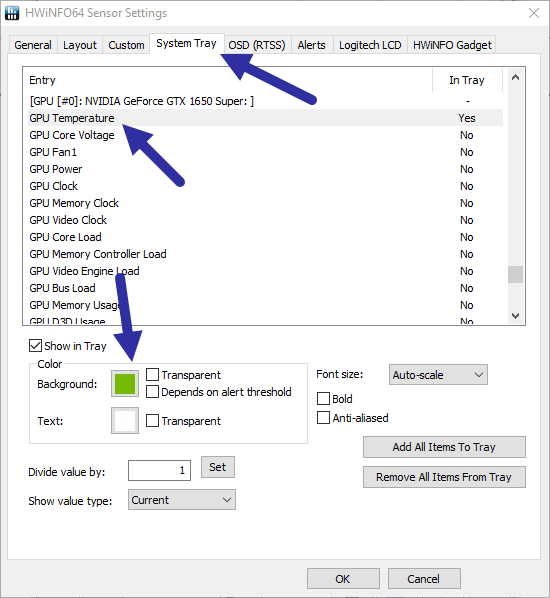Select the GPU Memory Clock entry

click(x=265, y=203)
